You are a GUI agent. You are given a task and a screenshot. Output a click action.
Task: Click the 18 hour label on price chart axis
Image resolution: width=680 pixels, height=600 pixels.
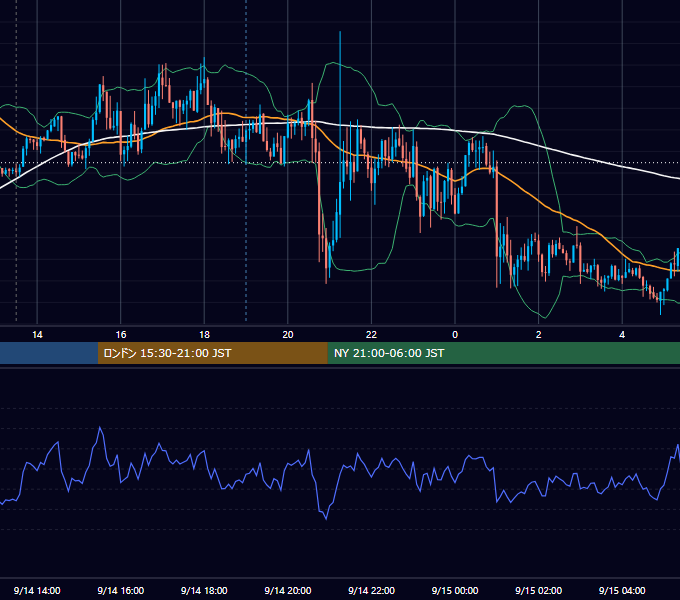click(x=204, y=335)
